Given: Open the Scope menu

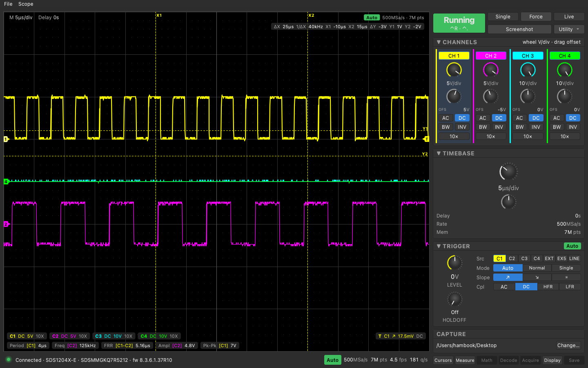Looking at the screenshot, I should pyautogui.click(x=26, y=4).
